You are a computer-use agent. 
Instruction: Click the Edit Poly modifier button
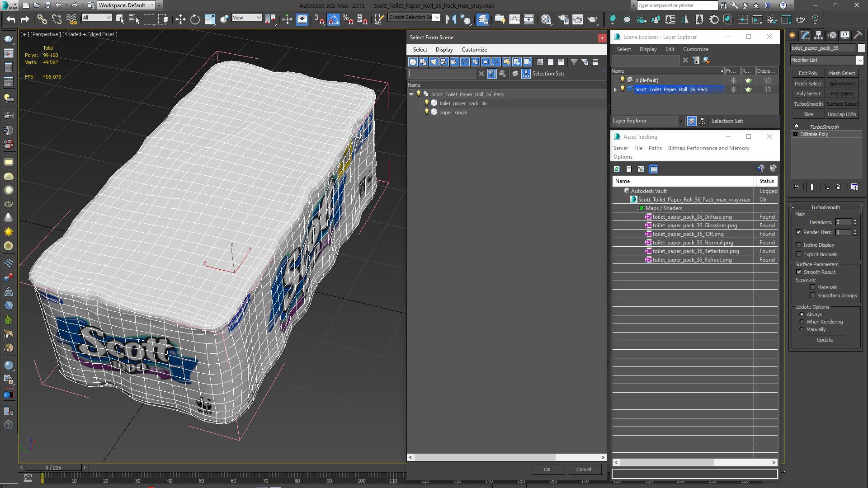click(808, 73)
